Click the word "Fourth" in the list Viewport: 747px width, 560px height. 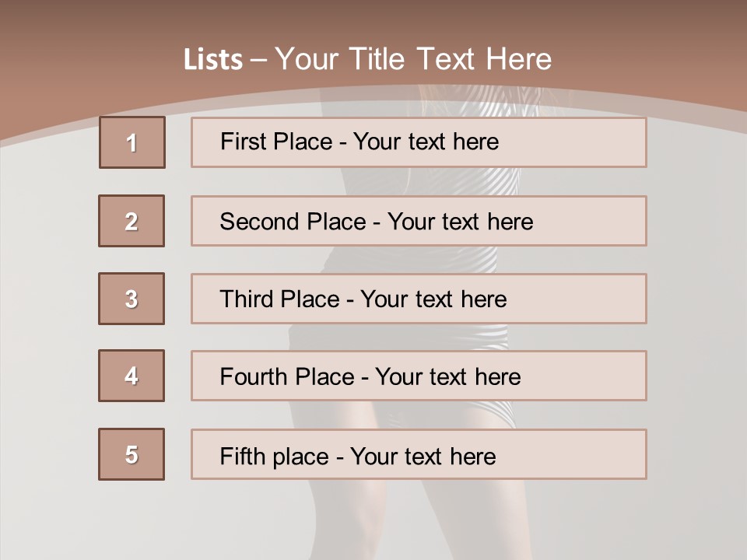click(x=255, y=377)
